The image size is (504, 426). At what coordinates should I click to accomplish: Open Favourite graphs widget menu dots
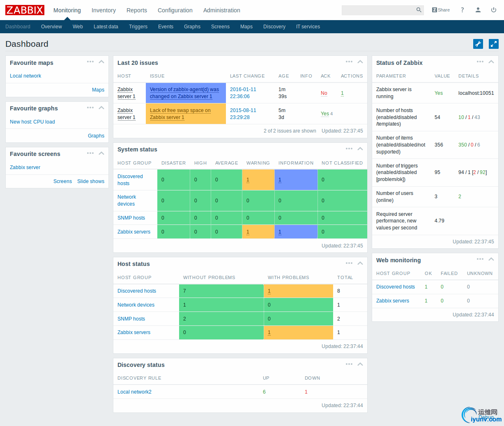click(90, 108)
